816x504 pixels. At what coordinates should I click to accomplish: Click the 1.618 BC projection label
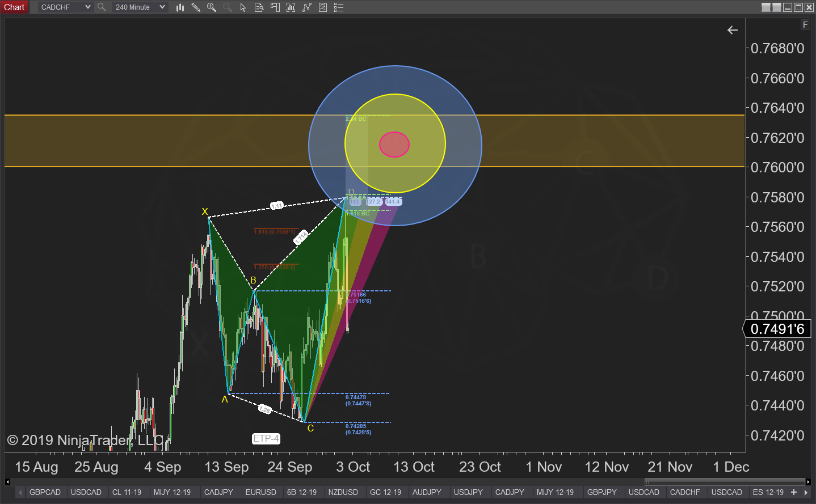[357, 214]
